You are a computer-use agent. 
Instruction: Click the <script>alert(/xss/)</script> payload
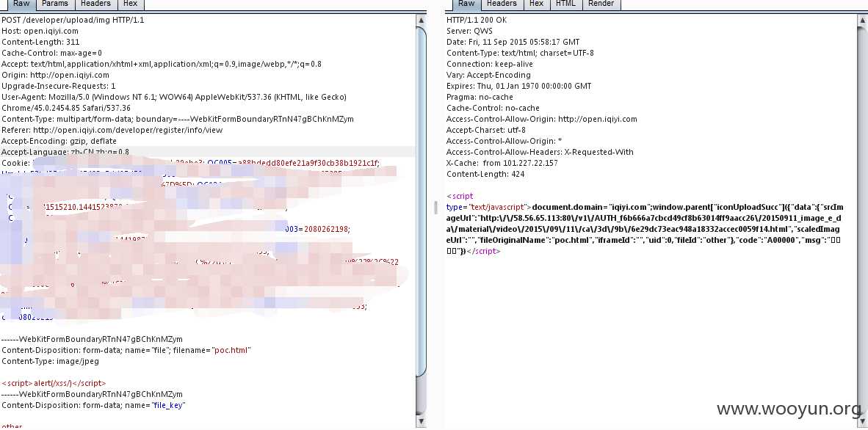coord(54,383)
